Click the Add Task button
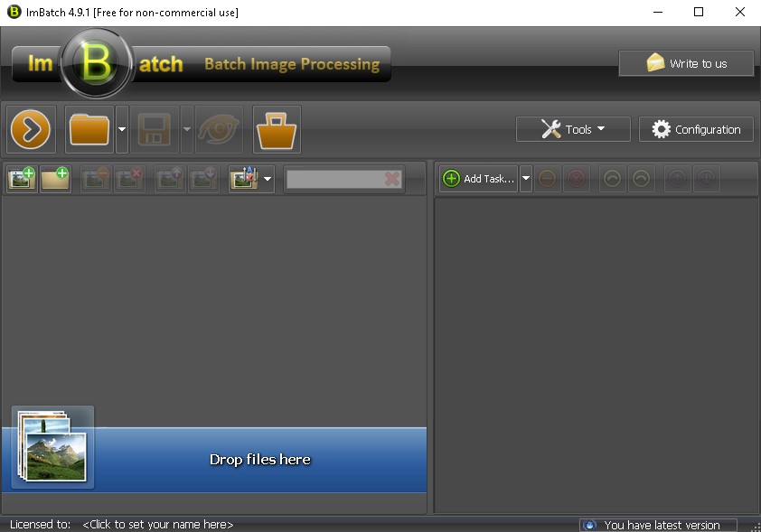Viewport: 761px width, 532px height. [x=479, y=179]
